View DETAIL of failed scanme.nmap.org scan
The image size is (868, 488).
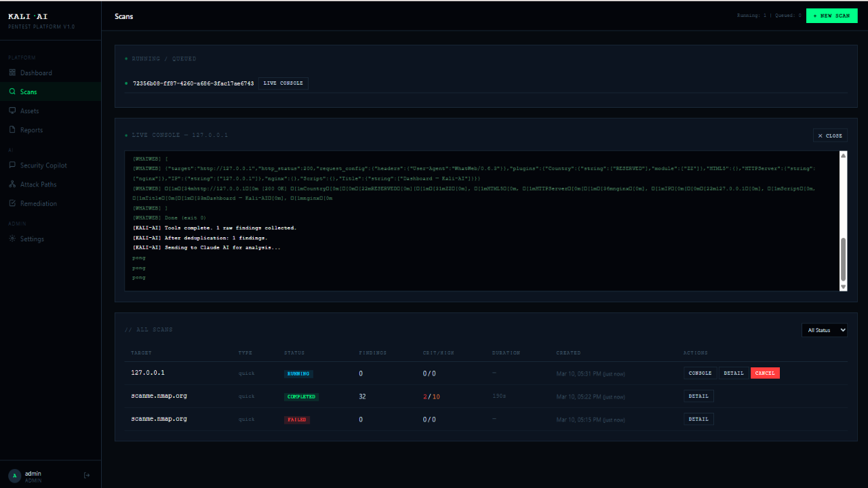(698, 419)
